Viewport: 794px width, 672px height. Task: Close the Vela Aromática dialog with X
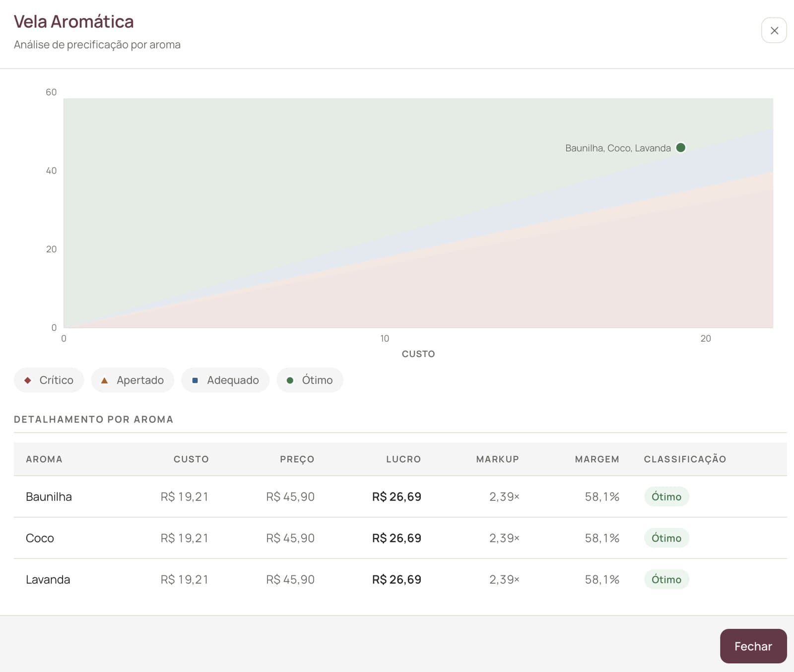[774, 30]
